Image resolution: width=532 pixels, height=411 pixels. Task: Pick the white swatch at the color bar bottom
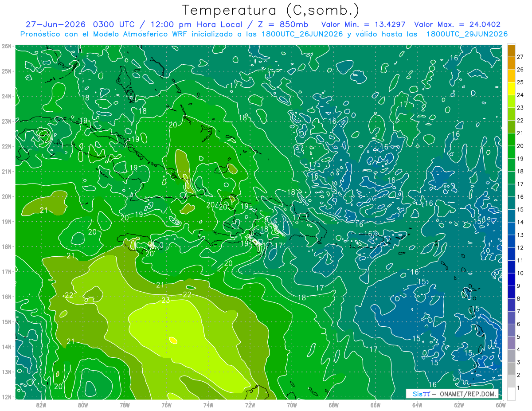pos(511,394)
